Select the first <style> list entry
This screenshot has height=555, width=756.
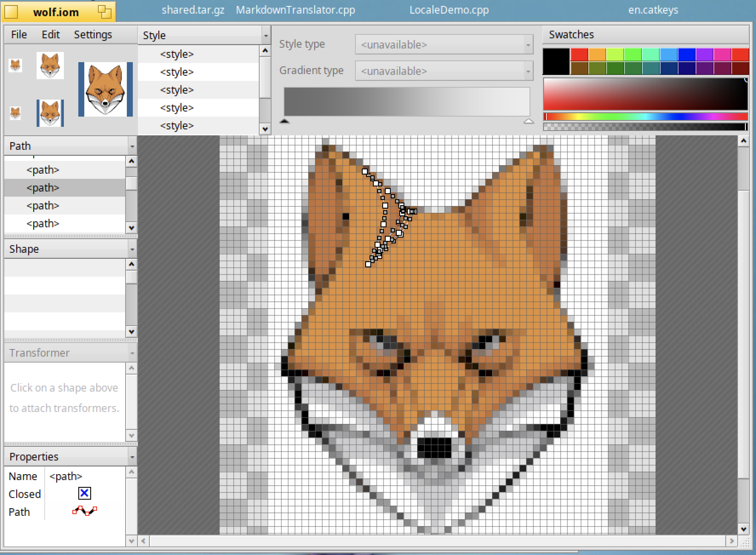point(177,54)
